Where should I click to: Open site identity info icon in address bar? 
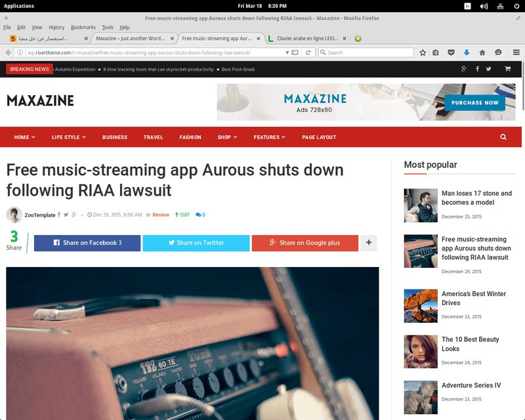click(20, 52)
